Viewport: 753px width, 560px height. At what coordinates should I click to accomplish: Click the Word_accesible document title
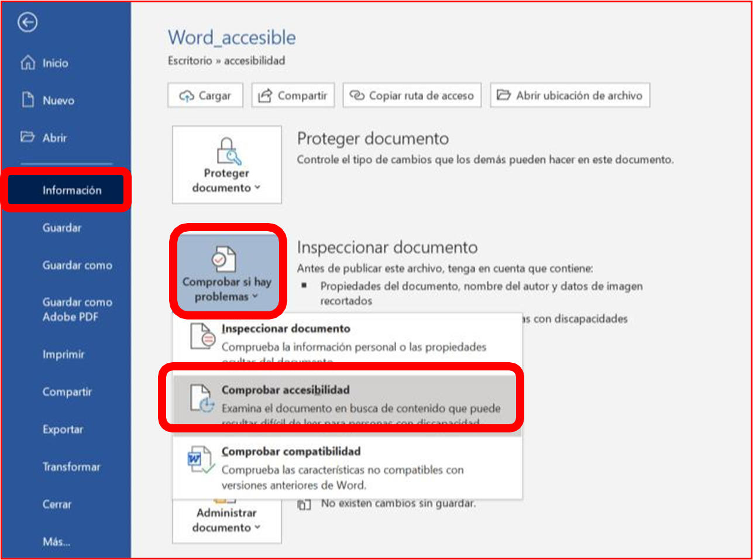click(232, 37)
